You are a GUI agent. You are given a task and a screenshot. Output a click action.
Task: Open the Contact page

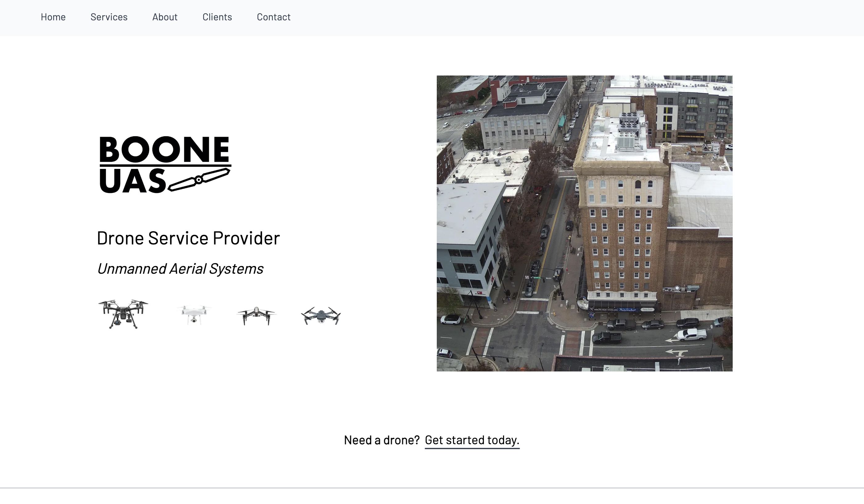[x=274, y=17]
